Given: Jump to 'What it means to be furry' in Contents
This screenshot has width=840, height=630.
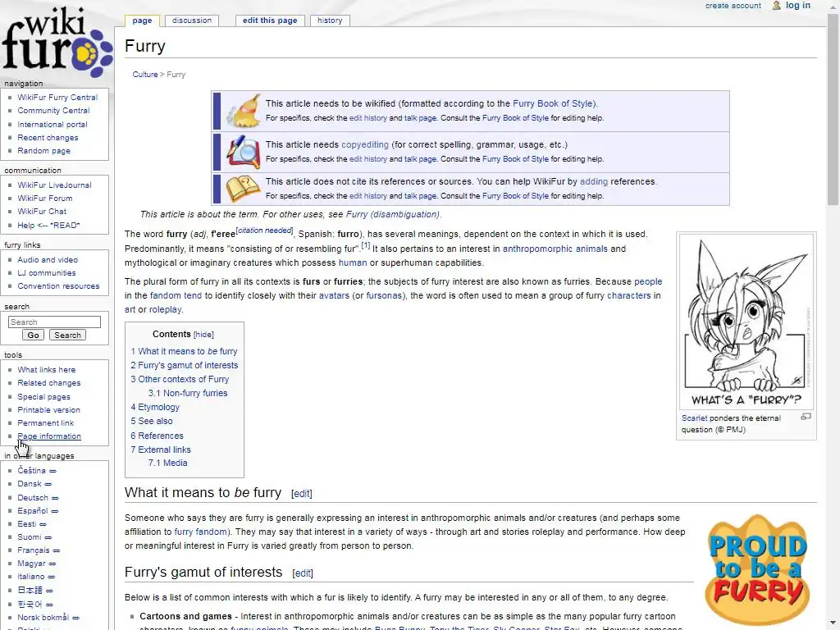Looking at the screenshot, I should [184, 351].
